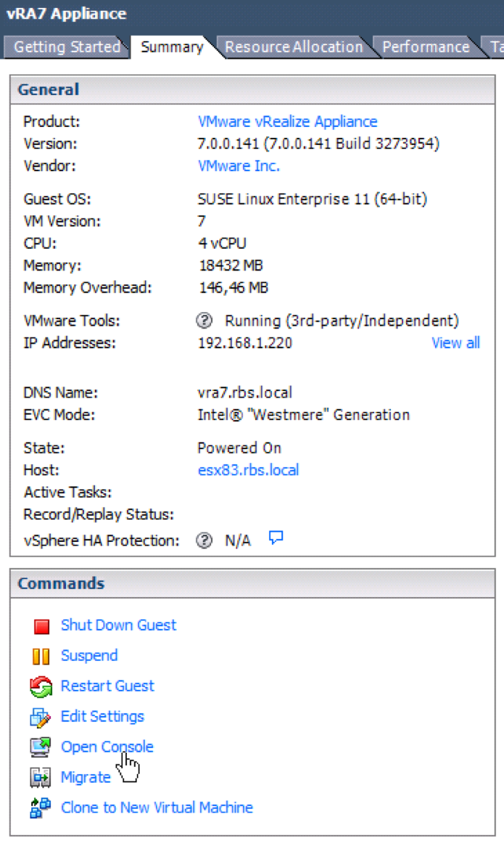Click the Suspend command link

89,656
